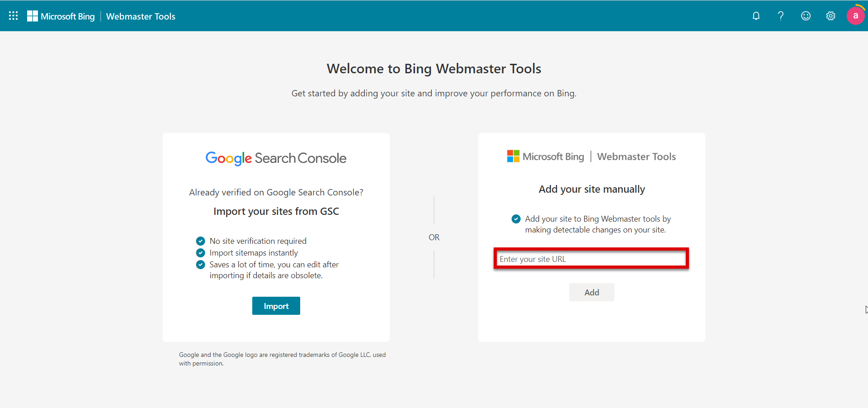868x408 pixels.
Task: Open the account avatar menu
Action: pos(855,15)
